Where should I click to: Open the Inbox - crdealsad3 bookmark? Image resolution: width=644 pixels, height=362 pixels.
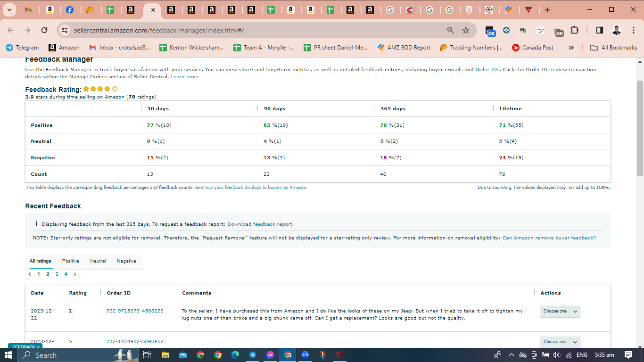(120, 48)
